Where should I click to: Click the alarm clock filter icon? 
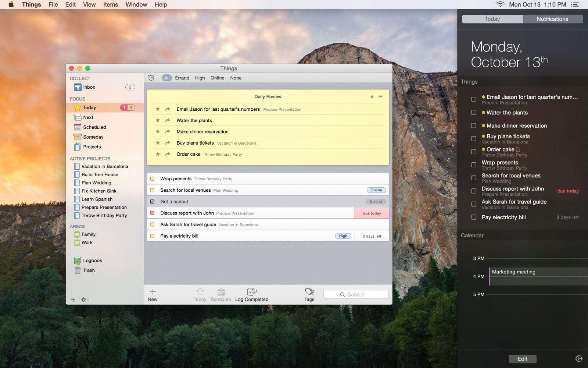151,78
